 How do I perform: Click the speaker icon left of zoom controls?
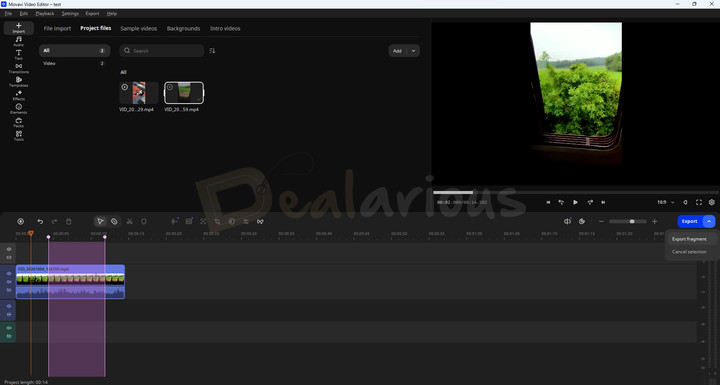tap(568, 221)
